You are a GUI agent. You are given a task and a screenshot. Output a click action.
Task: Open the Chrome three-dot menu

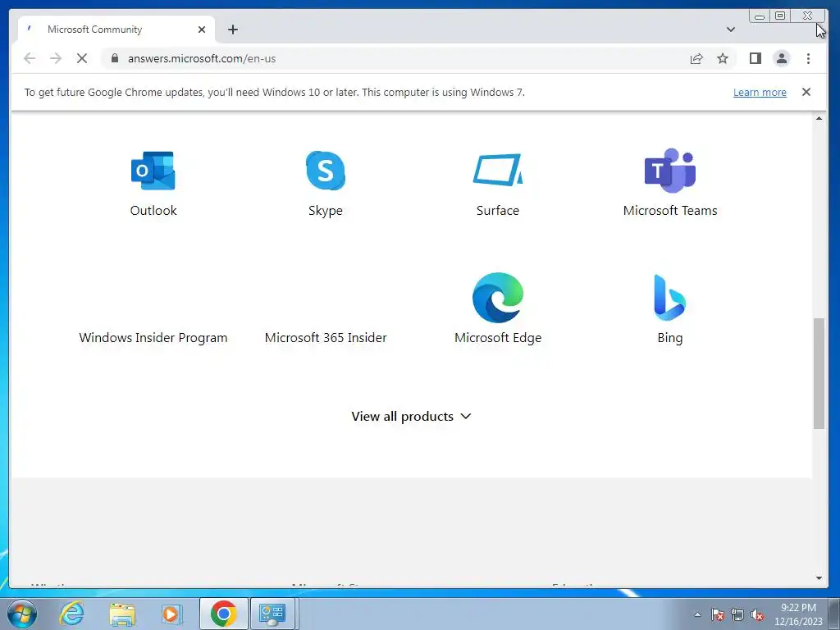coord(808,58)
